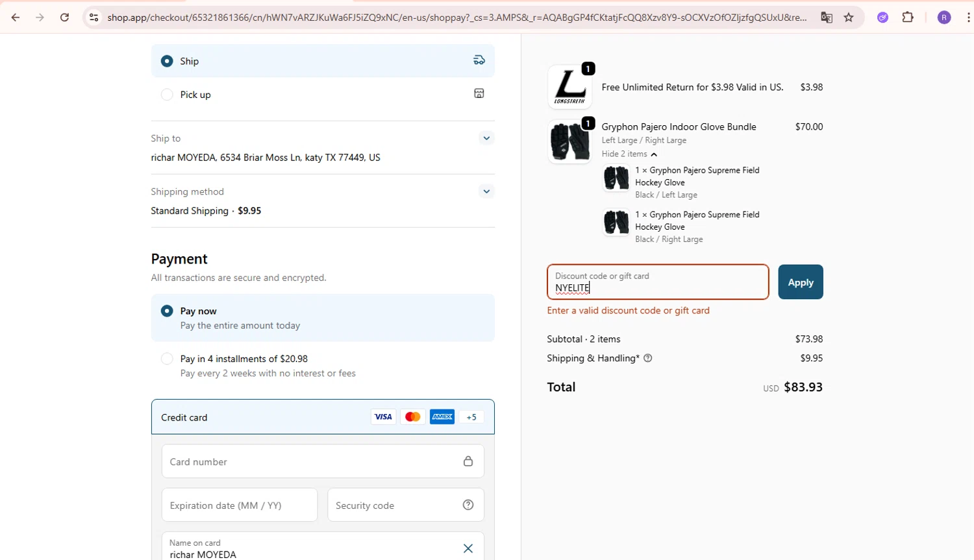This screenshot has height=560, width=974.
Task: Click the Shipping & Handling info icon
Action: (x=647, y=358)
